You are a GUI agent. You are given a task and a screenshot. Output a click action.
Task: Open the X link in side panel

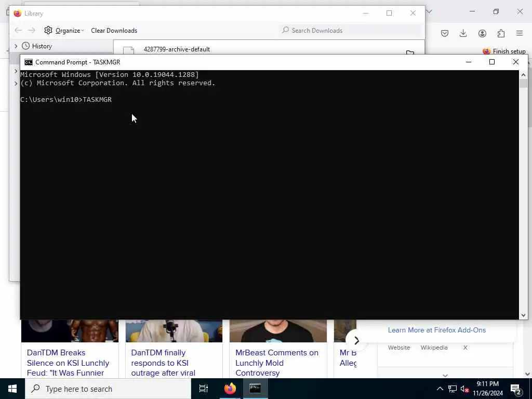[465, 348]
